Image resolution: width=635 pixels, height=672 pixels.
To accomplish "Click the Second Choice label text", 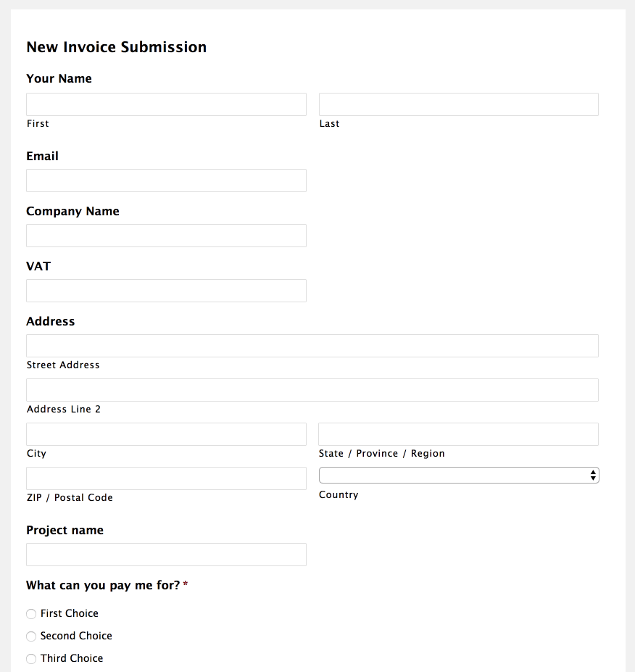I will tap(76, 636).
